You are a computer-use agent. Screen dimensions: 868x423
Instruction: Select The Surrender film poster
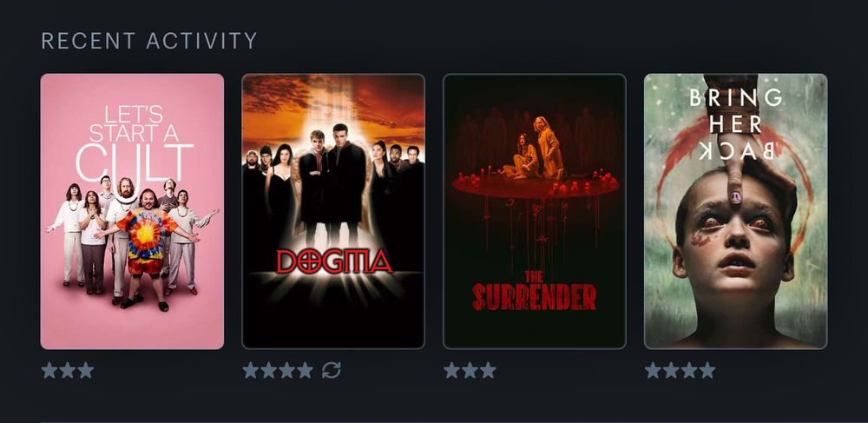tap(535, 212)
